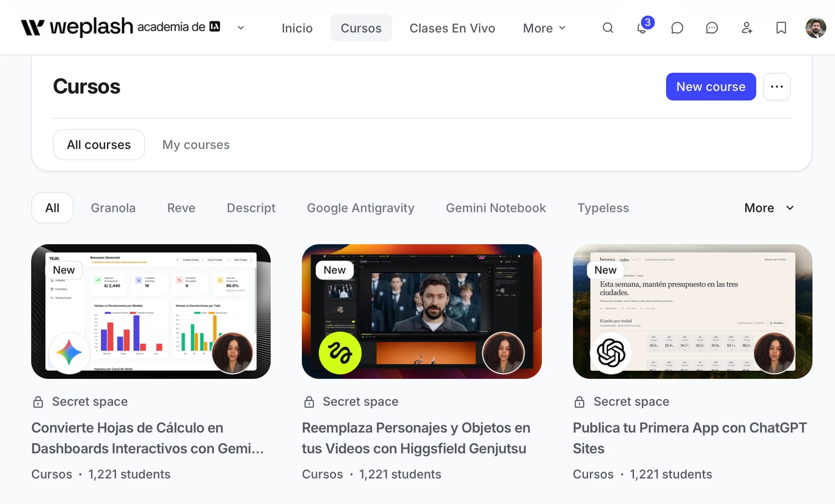Viewport: 835px width, 504px height.
Task: Select the All courses tab
Action: coord(99,145)
